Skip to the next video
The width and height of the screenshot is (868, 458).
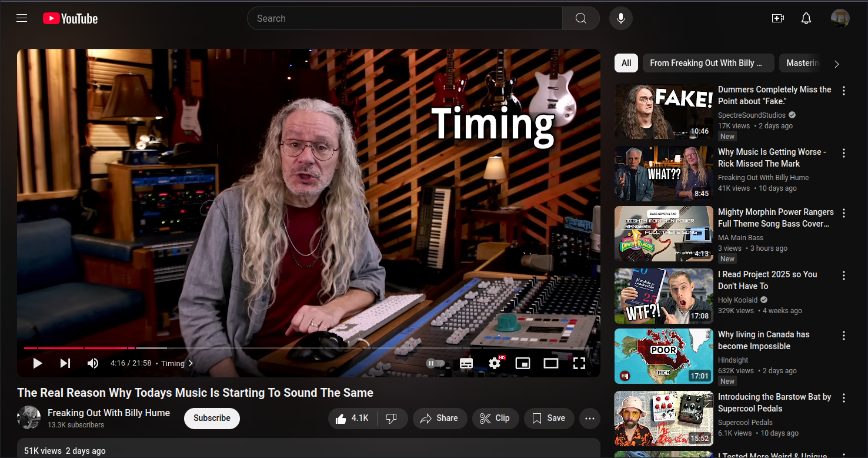(x=65, y=363)
